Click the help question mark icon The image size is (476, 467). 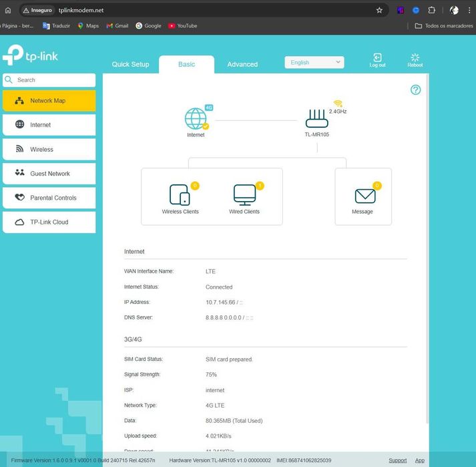(416, 90)
